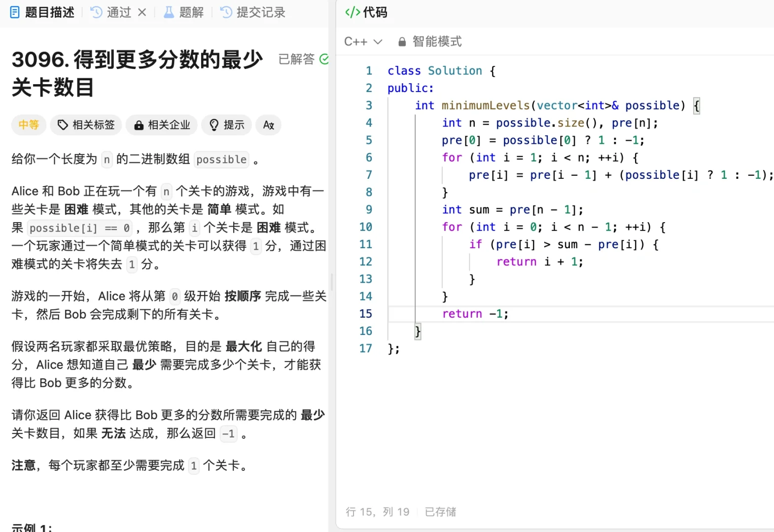Image resolution: width=774 pixels, height=532 pixels.
Task: Click the inline code 'possible[i] == 0'
Action: tap(79, 228)
